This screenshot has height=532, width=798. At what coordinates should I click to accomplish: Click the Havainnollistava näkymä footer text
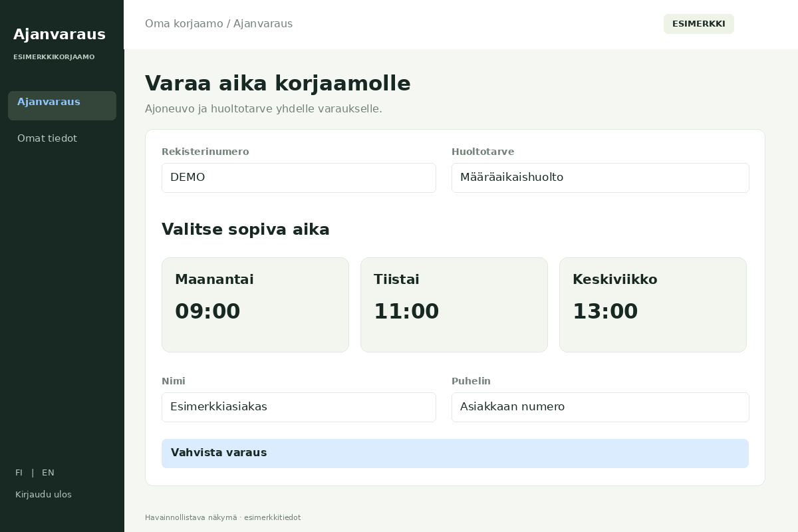click(x=223, y=517)
